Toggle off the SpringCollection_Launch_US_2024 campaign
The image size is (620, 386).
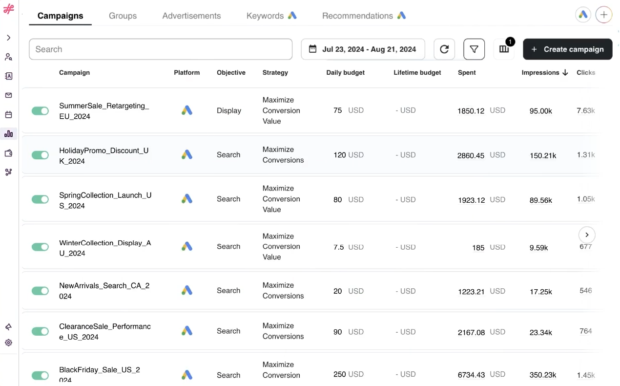[x=40, y=199]
